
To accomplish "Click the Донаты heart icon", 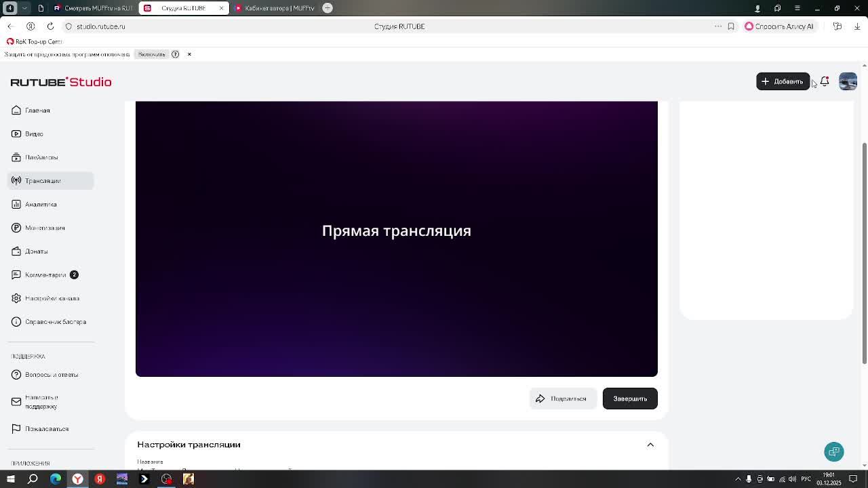I will point(16,251).
